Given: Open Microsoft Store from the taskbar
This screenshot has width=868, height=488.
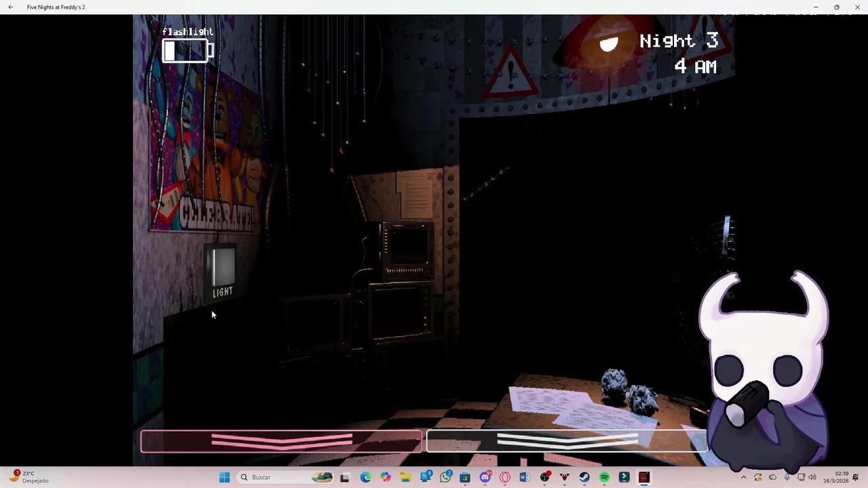Looking at the screenshot, I should point(465,477).
